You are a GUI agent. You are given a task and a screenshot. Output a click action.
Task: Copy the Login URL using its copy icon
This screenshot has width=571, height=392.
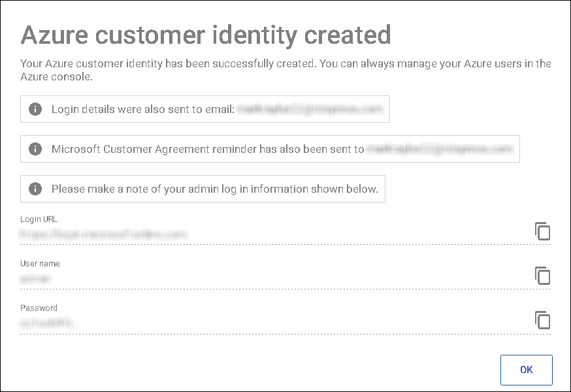pos(542,231)
